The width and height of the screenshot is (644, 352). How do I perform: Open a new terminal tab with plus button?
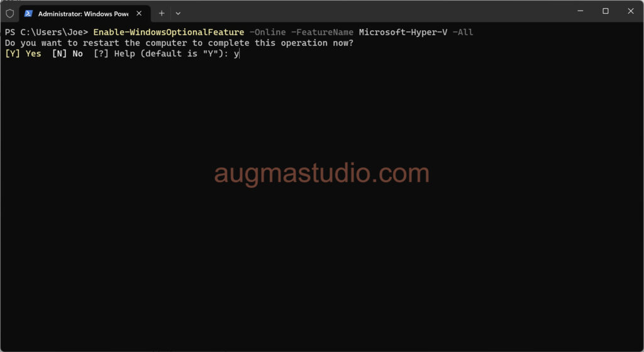click(162, 13)
